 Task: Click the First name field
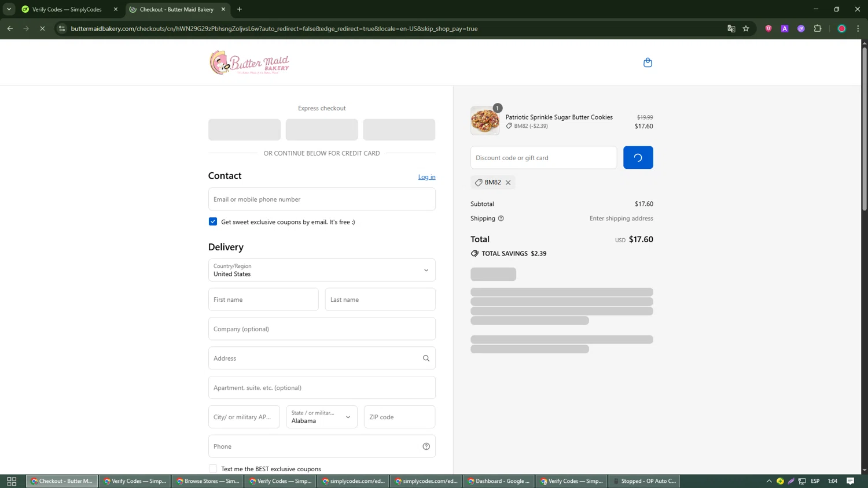click(x=263, y=300)
